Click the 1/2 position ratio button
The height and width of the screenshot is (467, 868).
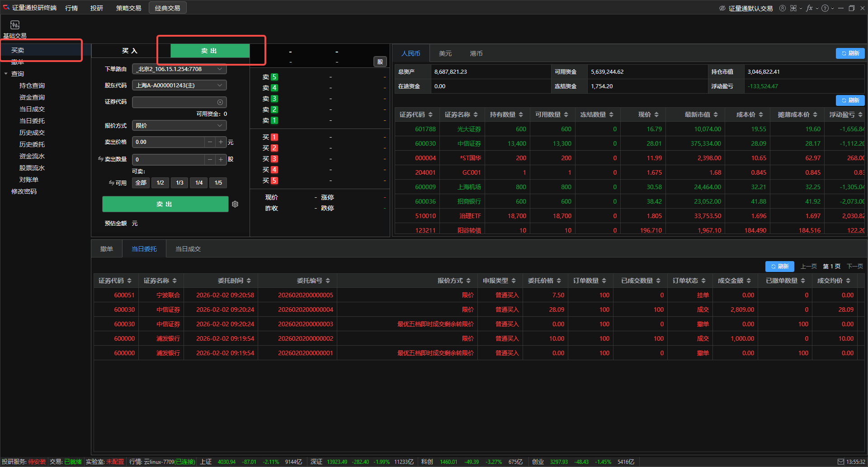160,183
